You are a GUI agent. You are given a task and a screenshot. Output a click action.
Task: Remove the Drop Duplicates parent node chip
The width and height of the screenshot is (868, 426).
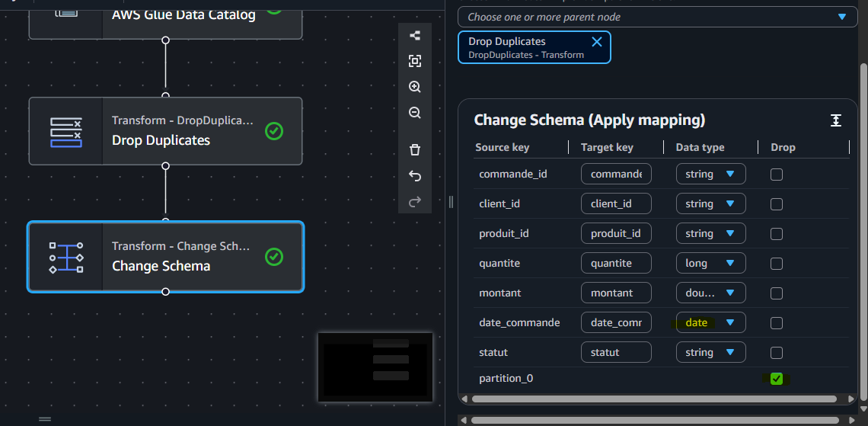597,42
